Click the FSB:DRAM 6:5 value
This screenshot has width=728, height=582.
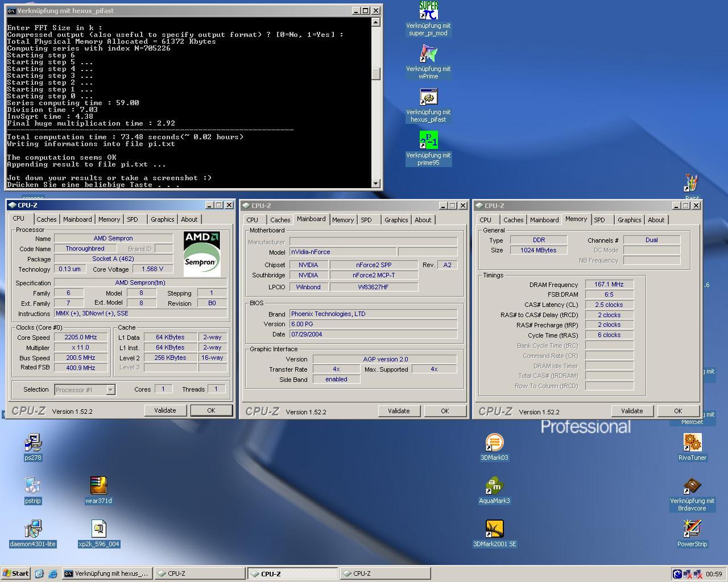pos(609,294)
